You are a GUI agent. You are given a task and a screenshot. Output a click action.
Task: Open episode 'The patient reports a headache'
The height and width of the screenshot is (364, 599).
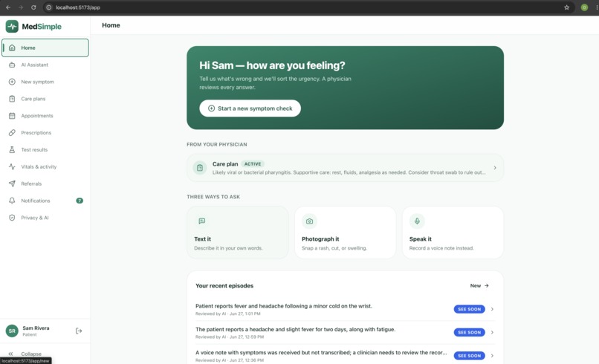pos(345,332)
